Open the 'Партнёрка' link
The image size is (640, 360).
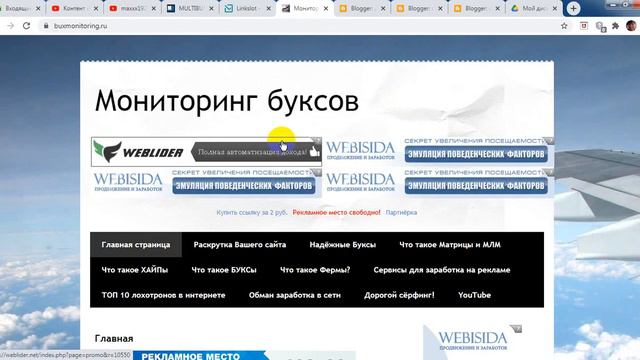click(401, 212)
